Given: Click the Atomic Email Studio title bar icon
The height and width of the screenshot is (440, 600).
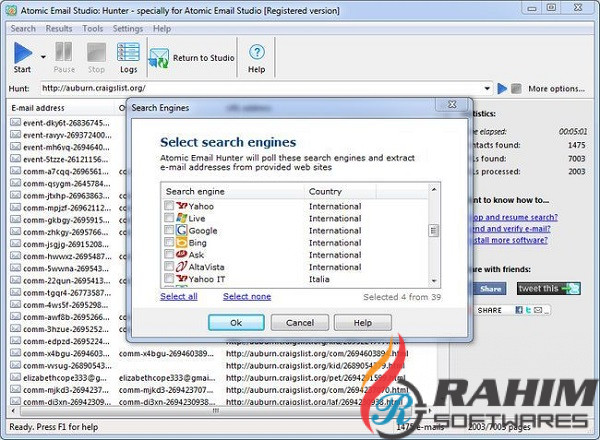Looking at the screenshot, I should tap(11, 10).
